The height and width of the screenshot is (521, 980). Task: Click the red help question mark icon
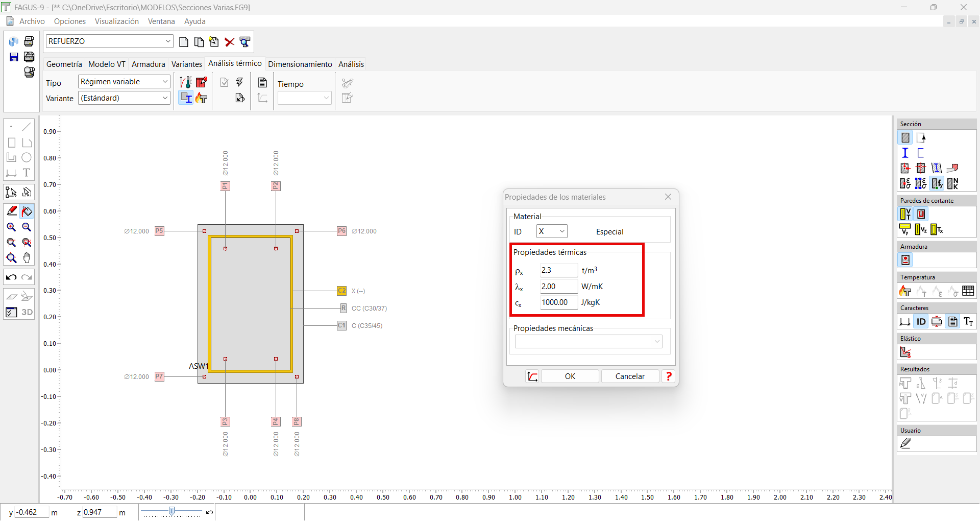(668, 376)
